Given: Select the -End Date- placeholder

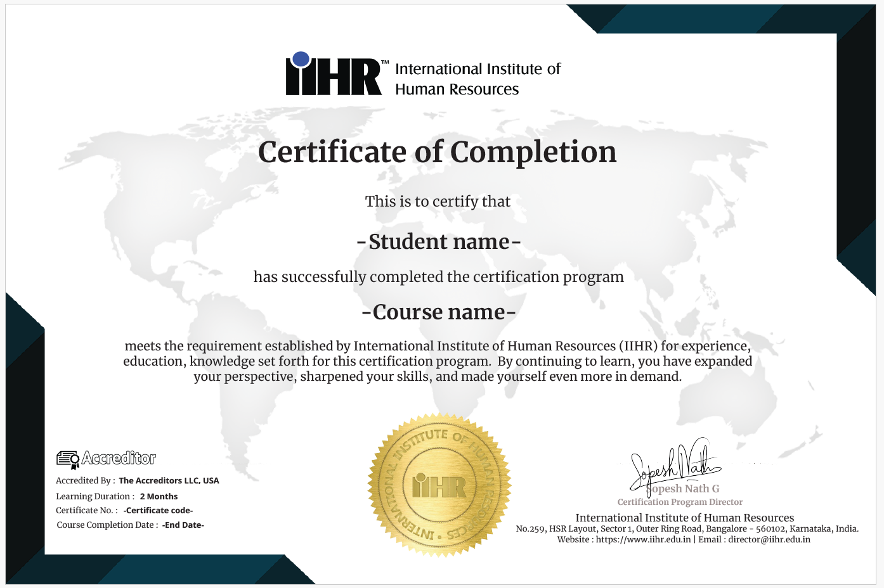Looking at the screenshot, I should 183,525.
